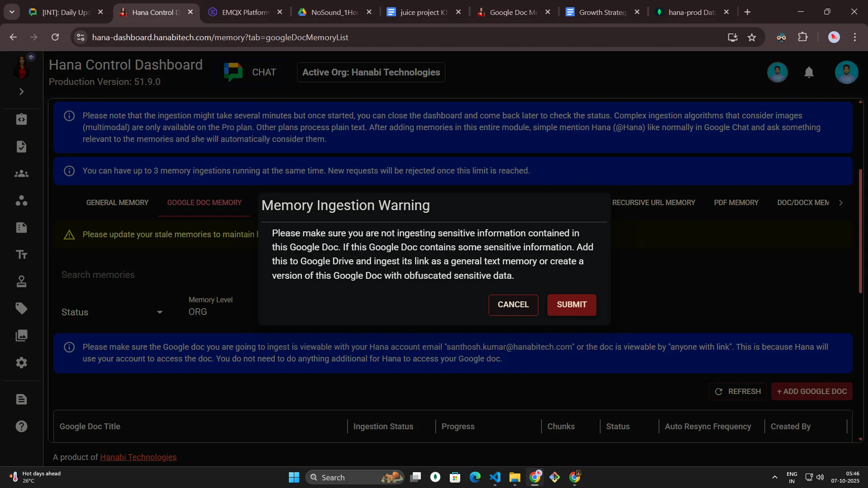Open the settings gear sidebar icon
Image resolution: width=868 pixels, height=488 pixels.
(x=21, y=363)
